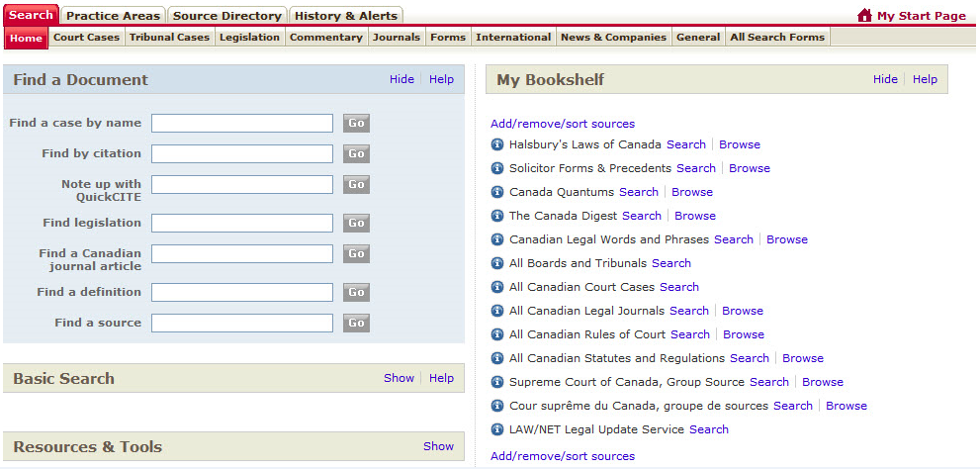
Task: Click info icon for All Canadian Court Cases
Action: (497, 287)
